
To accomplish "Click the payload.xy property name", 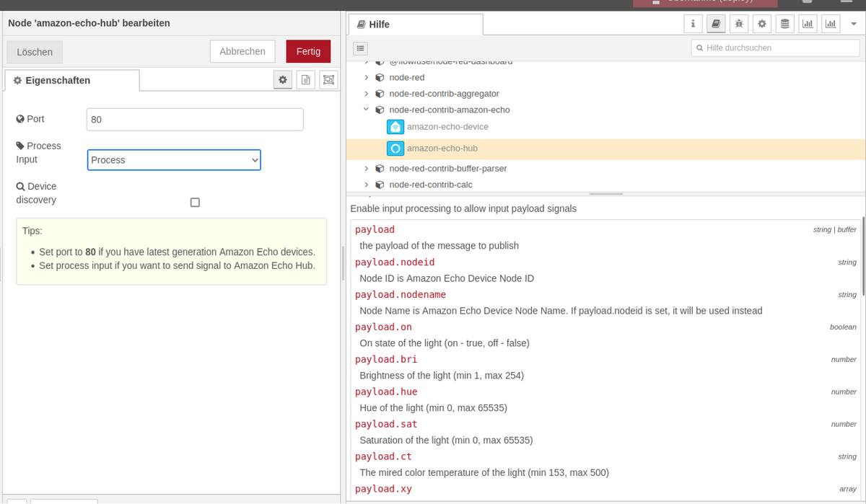I will point(383,489).
